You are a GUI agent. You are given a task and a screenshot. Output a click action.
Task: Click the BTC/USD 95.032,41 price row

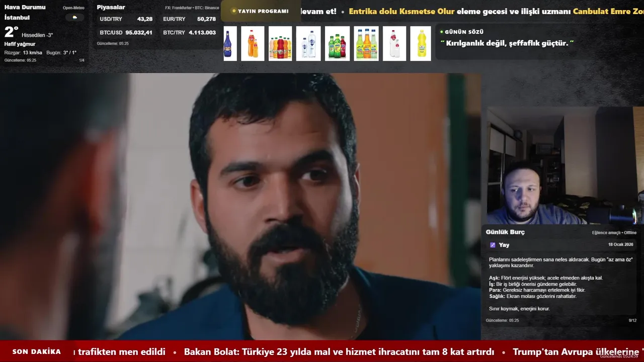tap(126, 33)
